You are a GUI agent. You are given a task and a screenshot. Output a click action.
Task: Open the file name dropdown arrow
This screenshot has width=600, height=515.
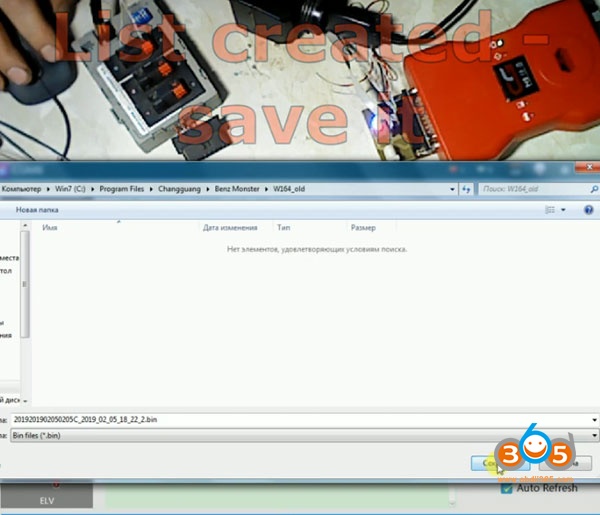594,420
